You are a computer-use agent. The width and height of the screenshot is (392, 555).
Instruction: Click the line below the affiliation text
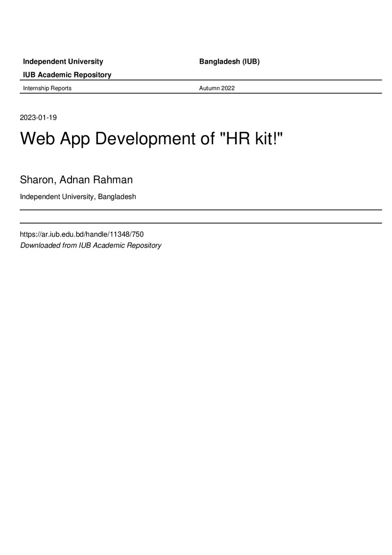[201, 210]
